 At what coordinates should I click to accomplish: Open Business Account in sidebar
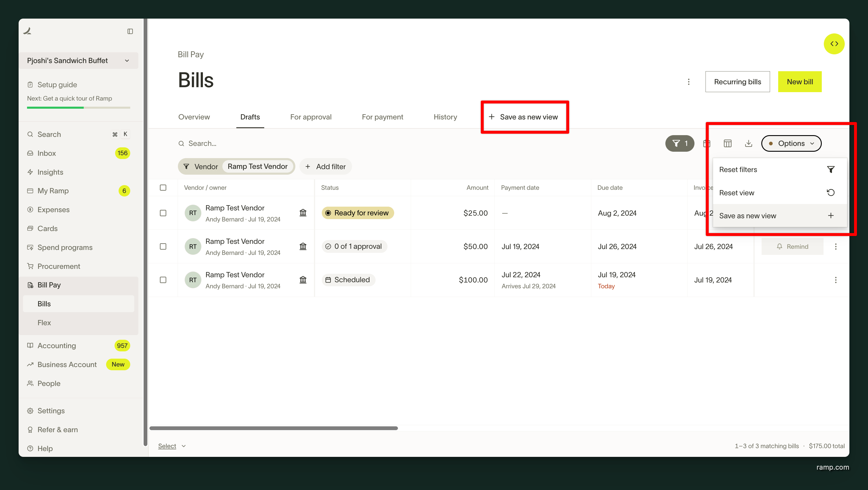[78, 365]
